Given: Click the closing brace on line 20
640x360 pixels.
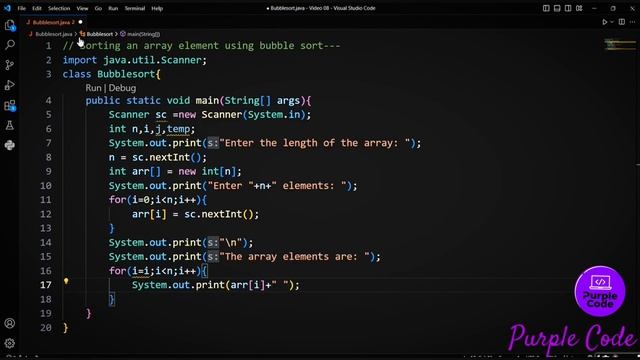Looking at the screenshot, I should click(x=65, y=328).
